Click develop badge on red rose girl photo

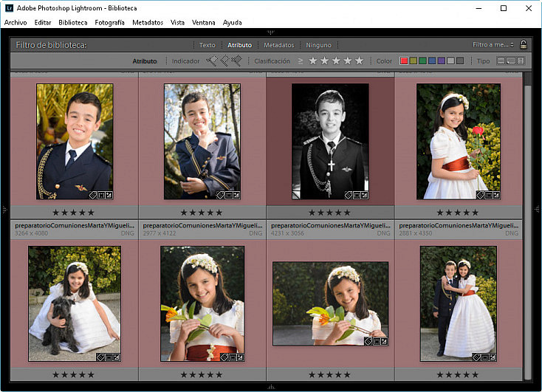click(496, 196)
